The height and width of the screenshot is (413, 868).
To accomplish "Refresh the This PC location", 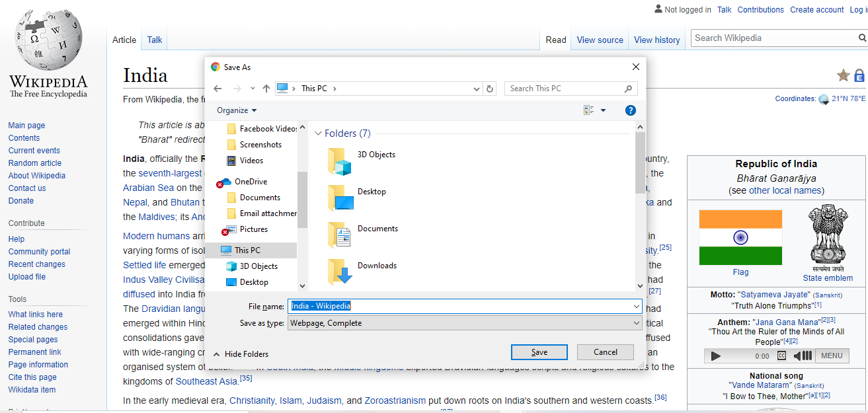I will [490, 89].
